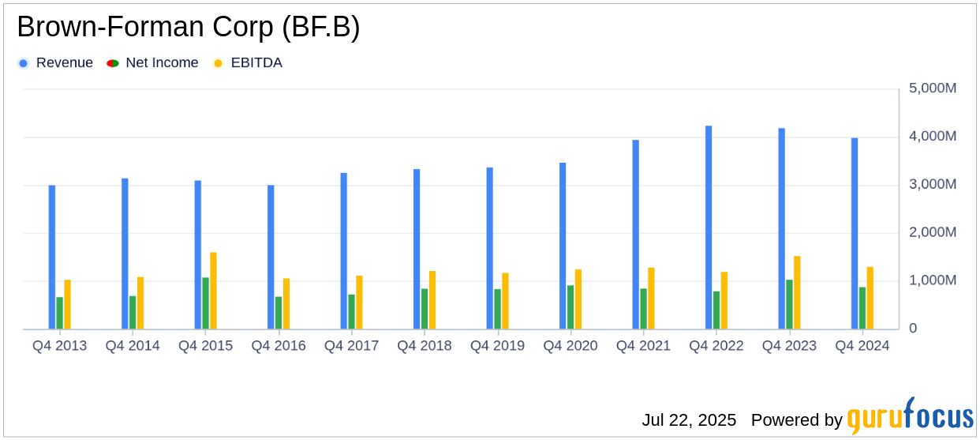
Task: Select the Q4 2023 Net Income bar
Action: coord(789,304)
